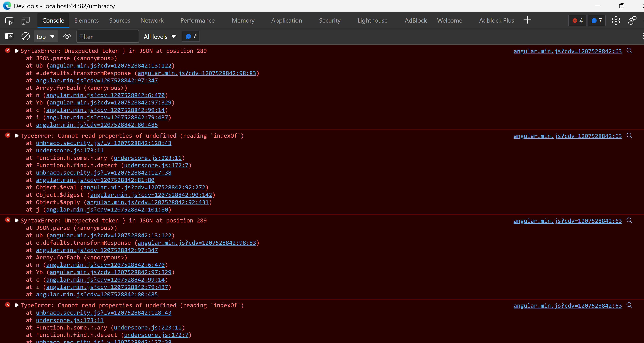Search second SyntaxError with magnifier icon
The width and height of the screenshot is (644, 343).
click(x=629, y=221)
